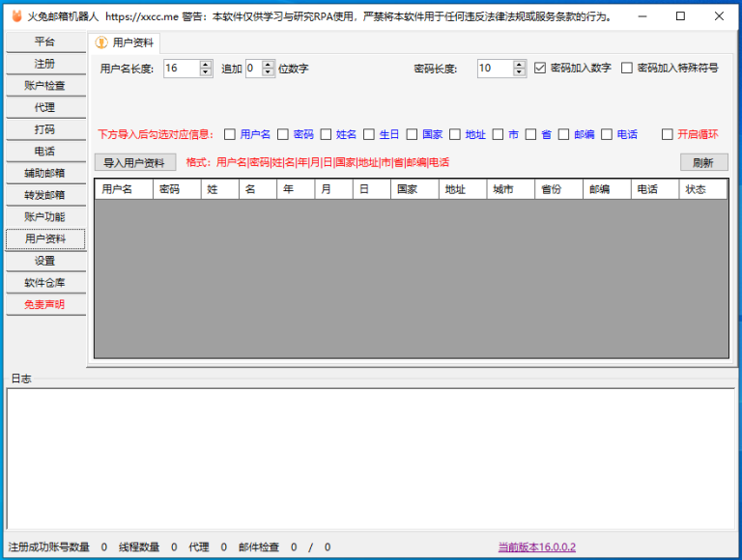Open the 注册 sidebar section
The width and height of the screenshot is (742, 560).
[45, 64]
